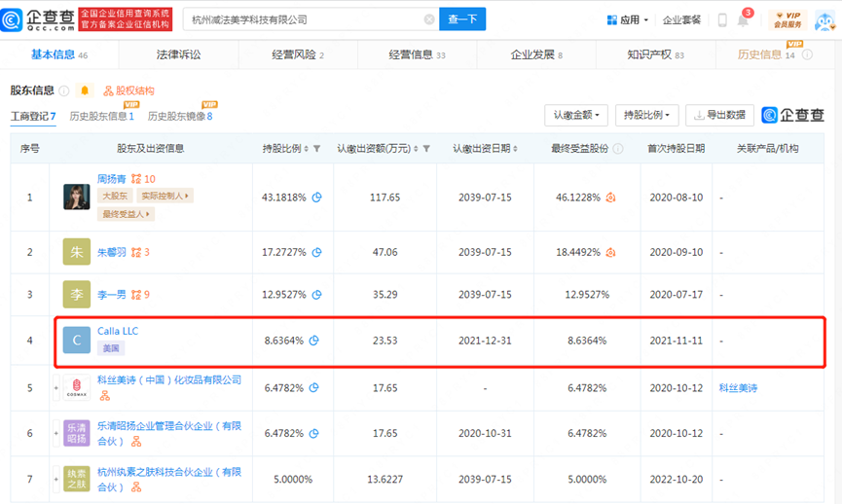
Task: Expand 实际控制人 tag
Action: coord(165,196)
